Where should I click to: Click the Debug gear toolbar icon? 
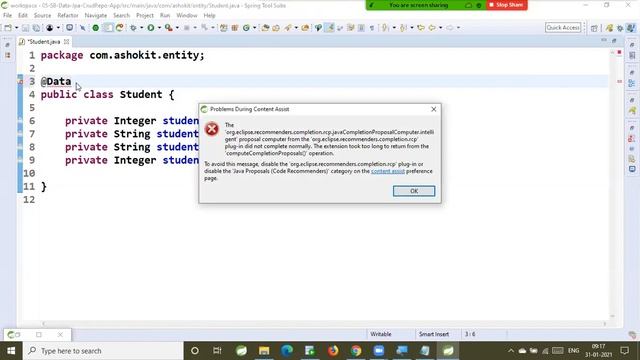pyautogui.click(x=133, y=28)
